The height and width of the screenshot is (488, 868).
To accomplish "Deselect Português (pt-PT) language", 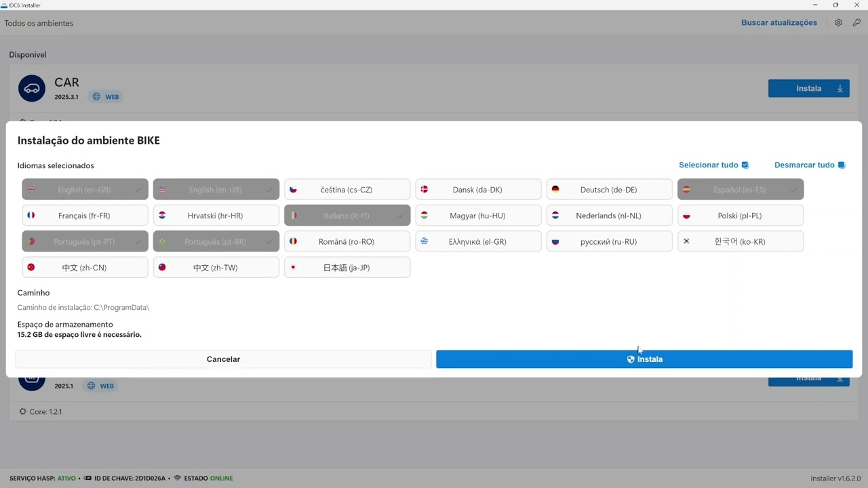I will [x=85, y=241].
